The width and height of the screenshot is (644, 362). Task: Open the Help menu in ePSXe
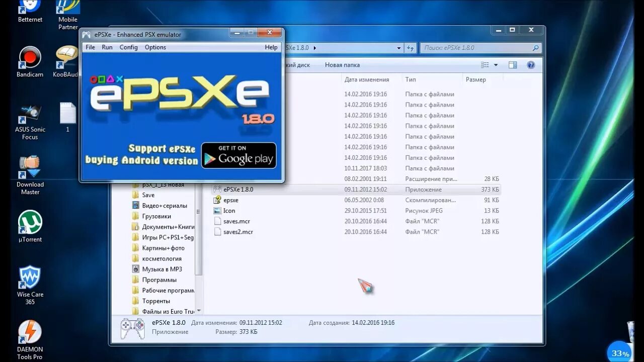pyautogui.click(x=271, y=47)
